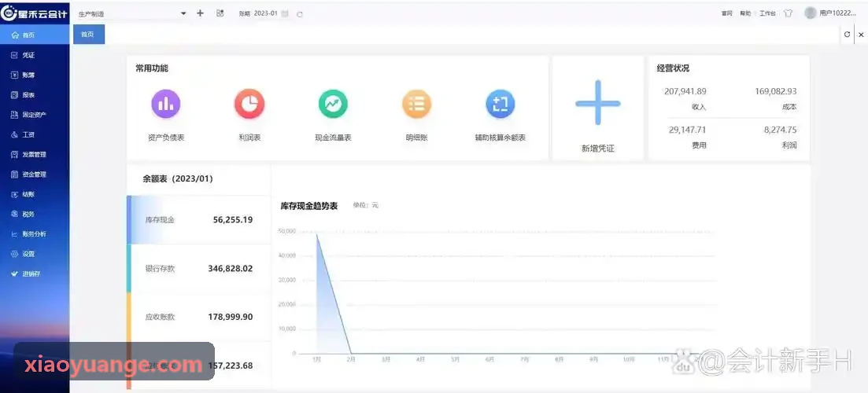The width and height of the screenshot is (868, 393).
Task: Click the 帮助 help link
Action: 745,13
